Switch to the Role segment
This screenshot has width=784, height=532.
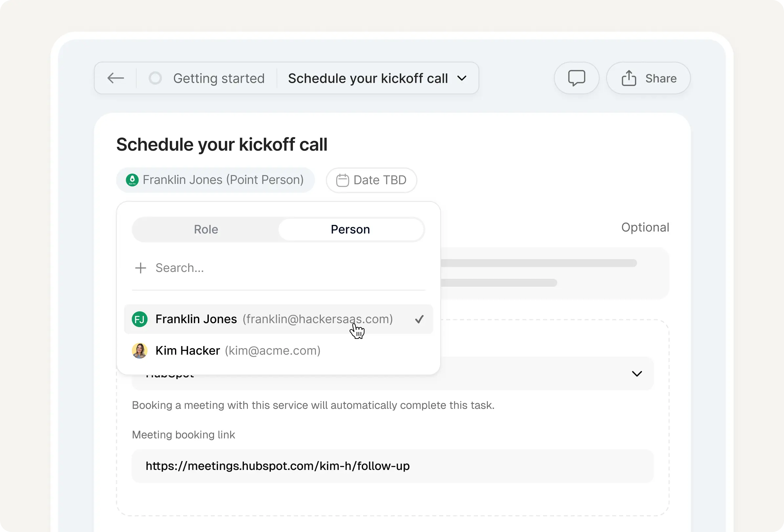click(206, 230)
